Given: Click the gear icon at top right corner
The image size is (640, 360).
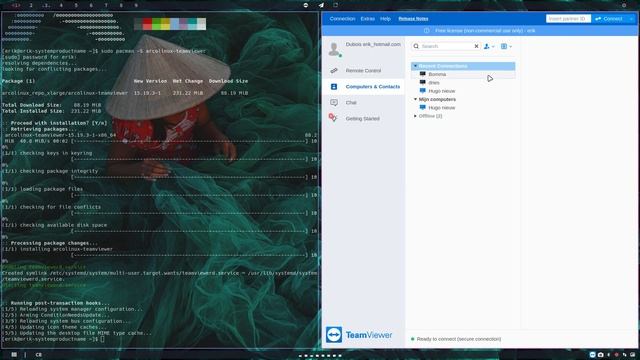Looking at the screenshot, I should click(x=624, y=5).
